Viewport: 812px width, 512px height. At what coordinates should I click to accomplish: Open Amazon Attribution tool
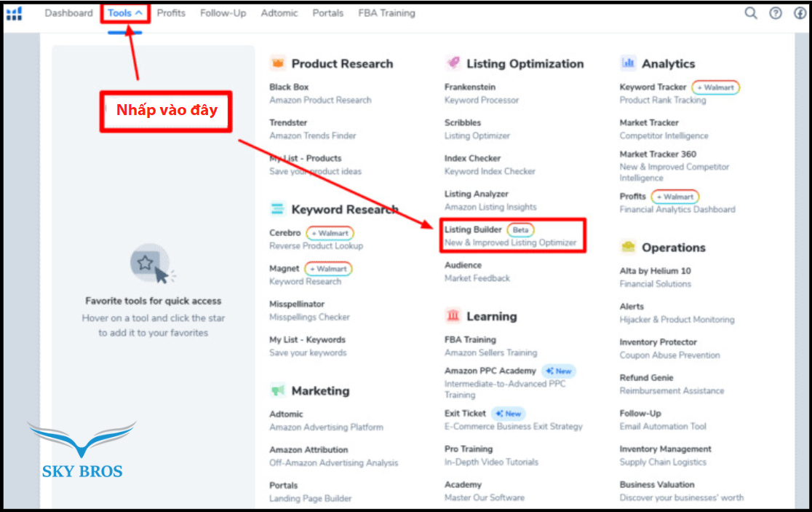309,449
